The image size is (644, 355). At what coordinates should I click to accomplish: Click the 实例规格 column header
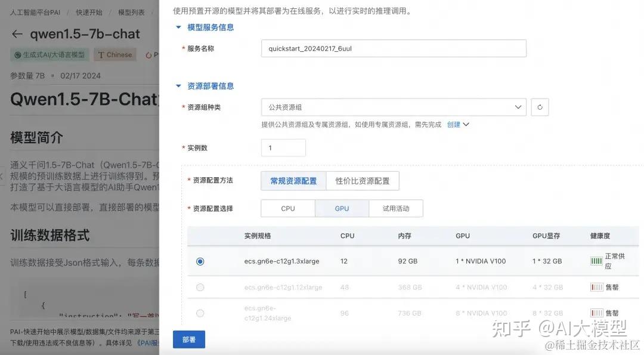pos(258,236)
